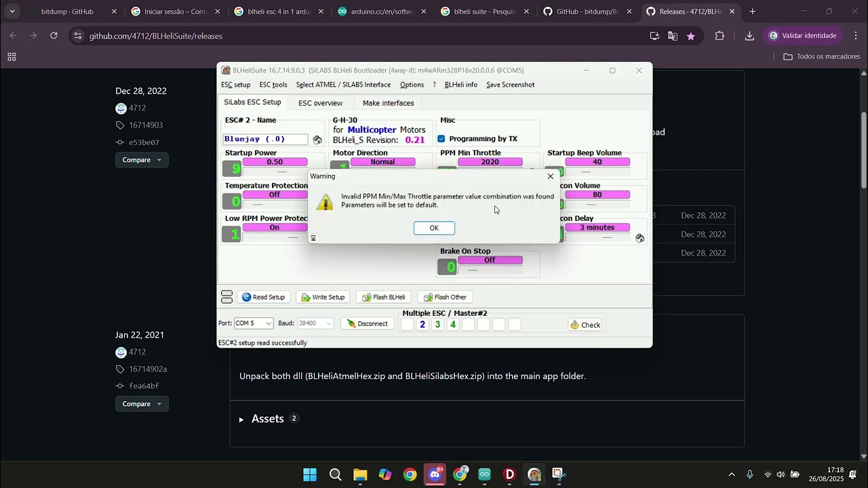Click the ESC name field showing Bluejay

click(266, 139)
